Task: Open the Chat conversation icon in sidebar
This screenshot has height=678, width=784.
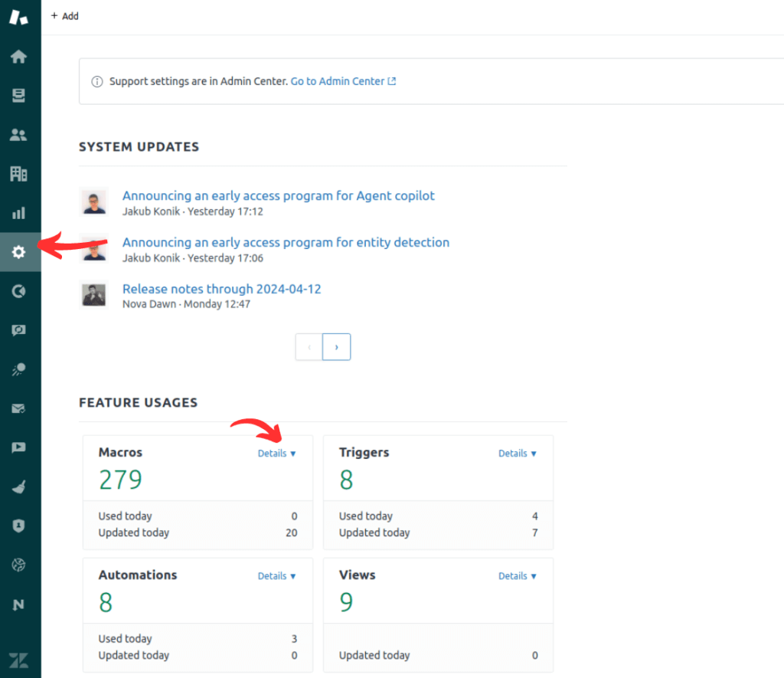Action: (x=19, y=329)
